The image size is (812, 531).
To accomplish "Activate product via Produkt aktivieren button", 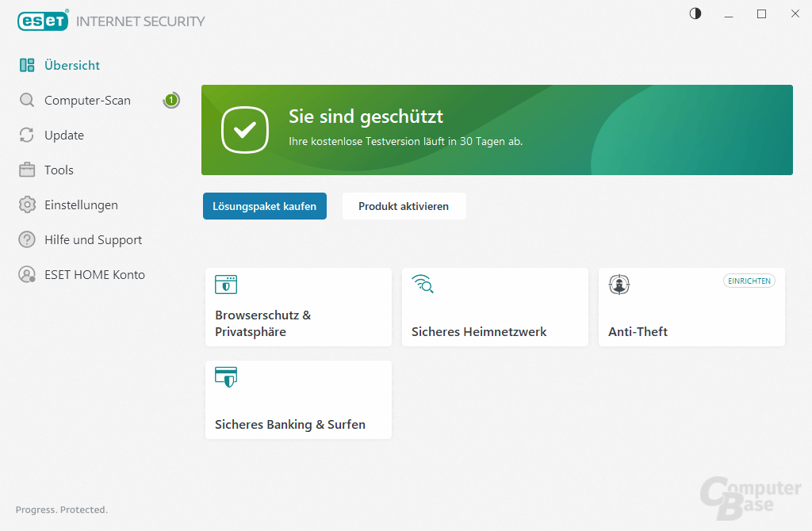I will tap(404, 206).
